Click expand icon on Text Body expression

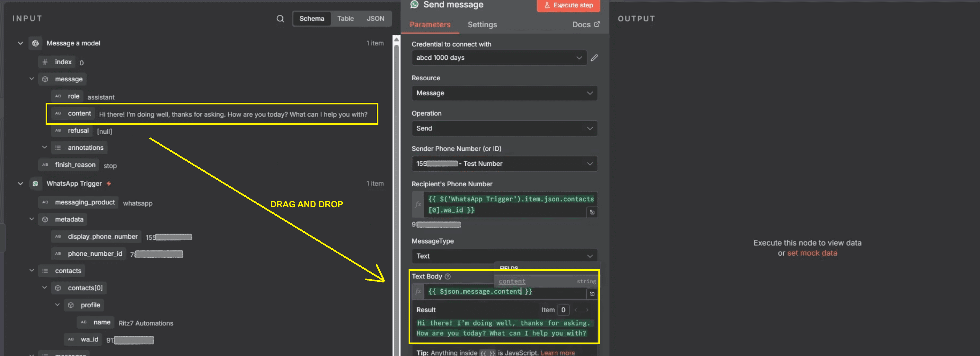[592, 294]
